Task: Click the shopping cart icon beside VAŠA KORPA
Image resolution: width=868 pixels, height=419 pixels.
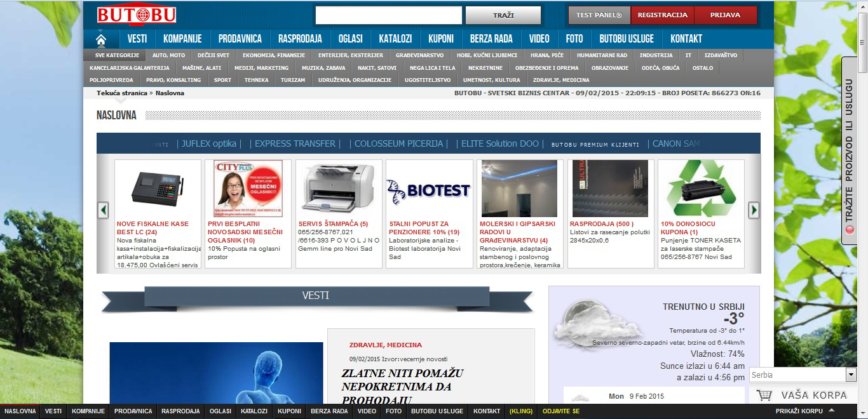Action: click(764, 394)
